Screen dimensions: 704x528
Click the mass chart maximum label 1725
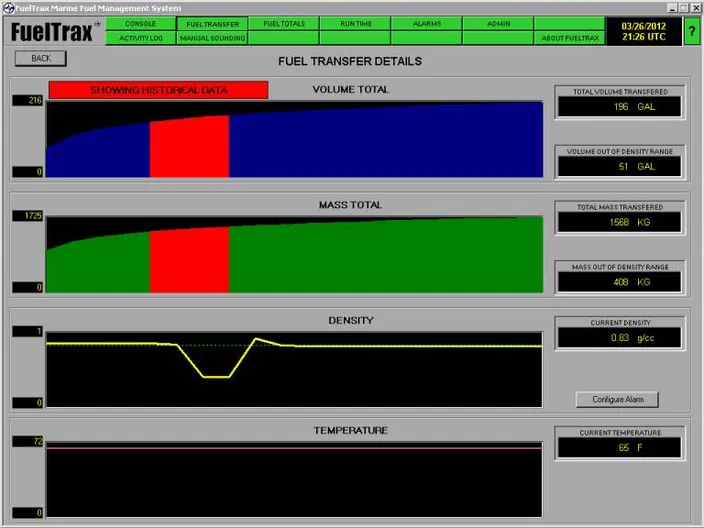coord(27,216)
